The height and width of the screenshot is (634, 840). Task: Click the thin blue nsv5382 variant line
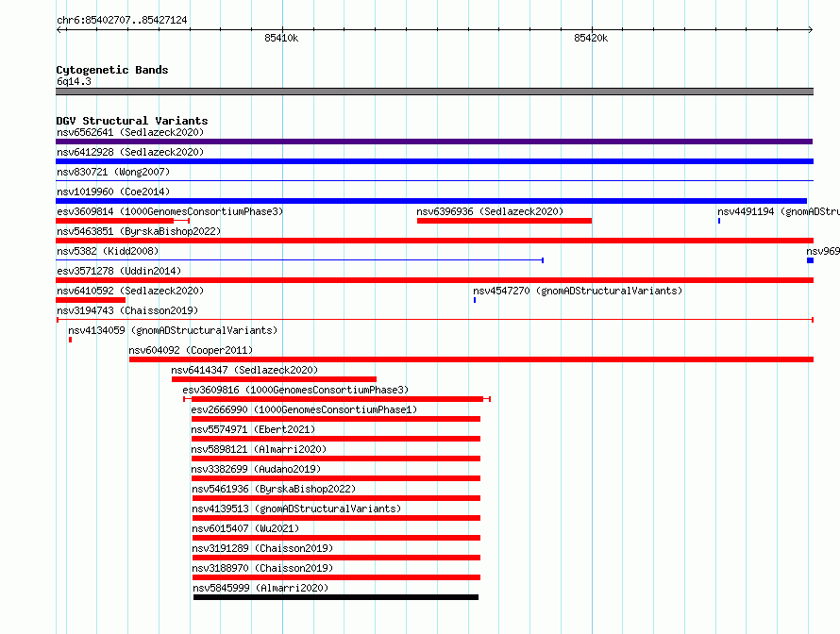299,260
